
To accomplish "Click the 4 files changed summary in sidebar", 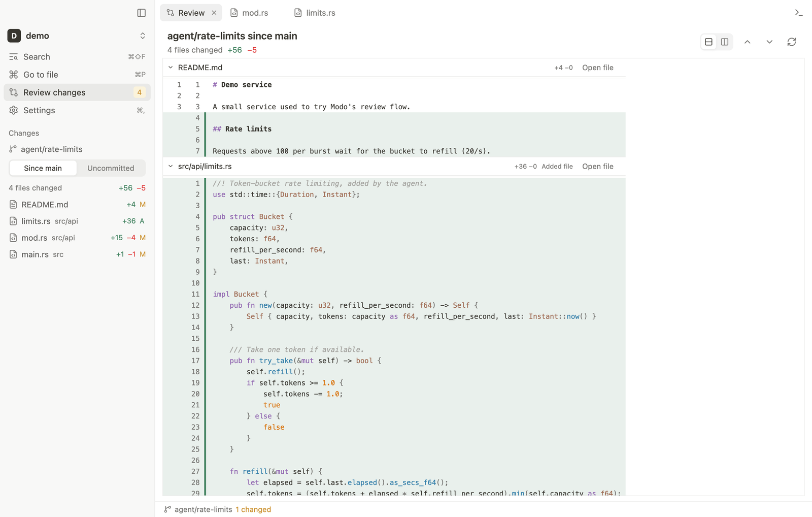I will 36,188.
